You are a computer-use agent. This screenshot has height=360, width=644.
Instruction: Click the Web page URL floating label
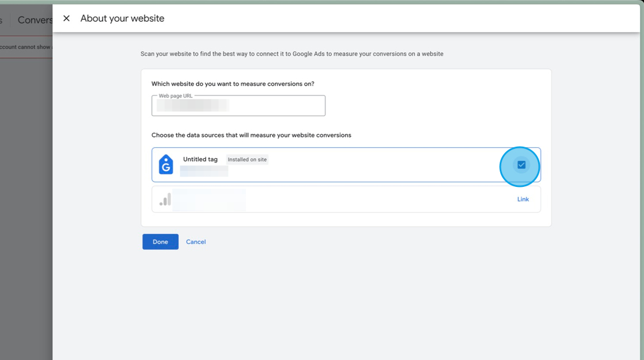[177, 95]
